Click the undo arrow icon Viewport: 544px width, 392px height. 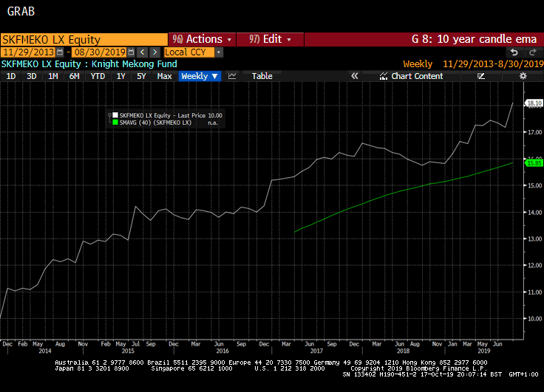(x=514, y=52)
